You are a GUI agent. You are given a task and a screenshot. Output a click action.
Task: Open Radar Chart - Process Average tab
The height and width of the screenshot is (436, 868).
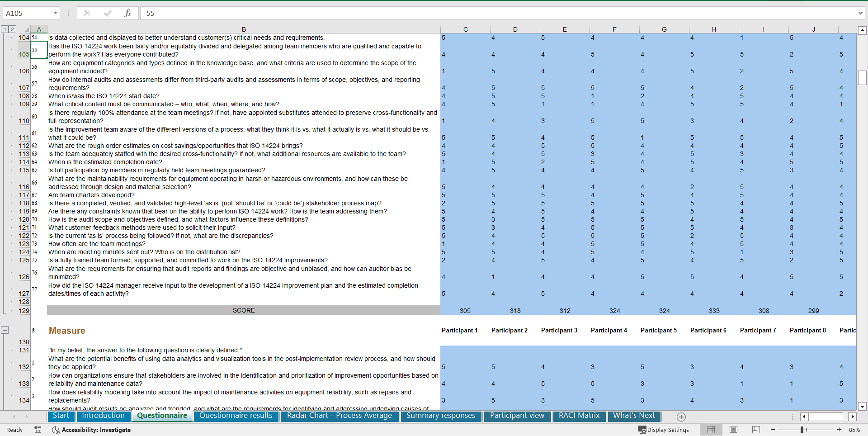340,416
